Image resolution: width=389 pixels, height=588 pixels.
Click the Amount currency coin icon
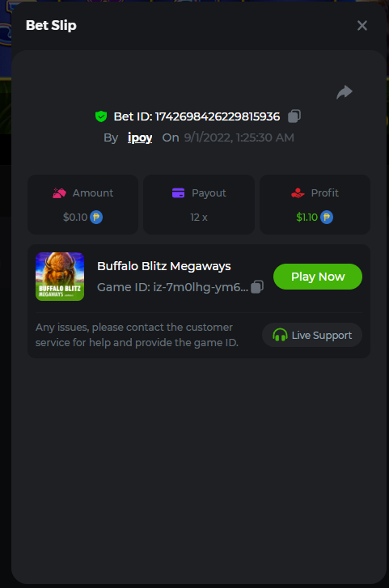pyautogui.click(x=96, y=217)
